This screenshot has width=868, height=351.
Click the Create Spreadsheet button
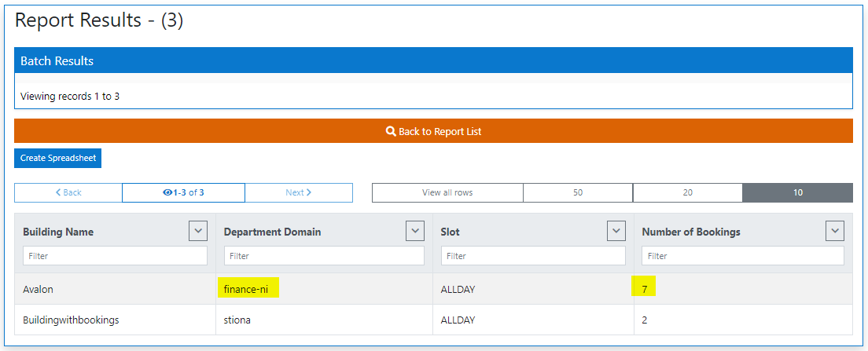click(58, 158)
